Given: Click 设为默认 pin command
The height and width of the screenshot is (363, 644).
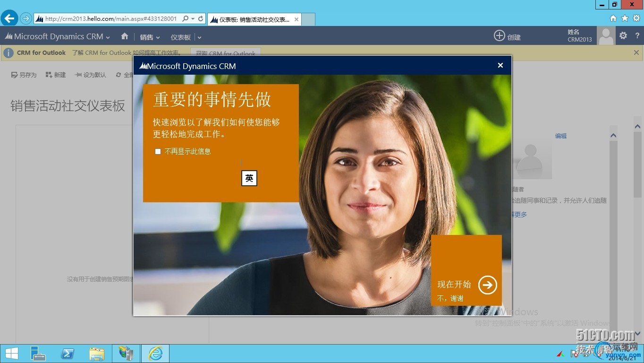Looking at the screenshot, I should click(x=91, y=75).
